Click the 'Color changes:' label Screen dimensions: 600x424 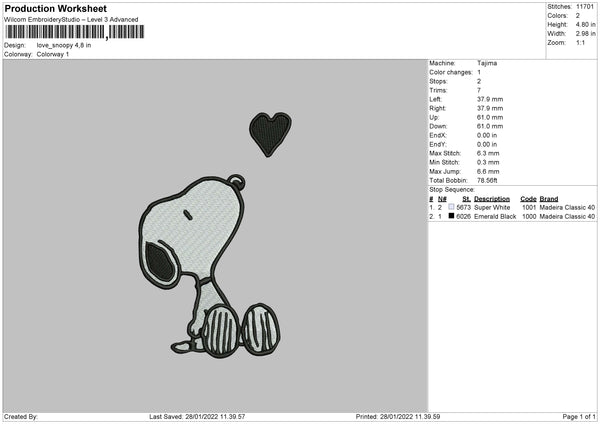point(451,72)
